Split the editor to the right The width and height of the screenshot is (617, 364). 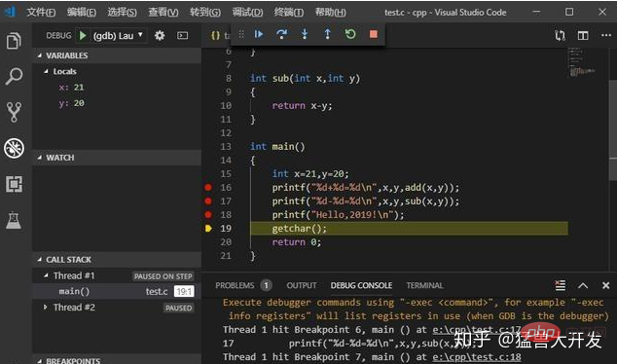583,35
